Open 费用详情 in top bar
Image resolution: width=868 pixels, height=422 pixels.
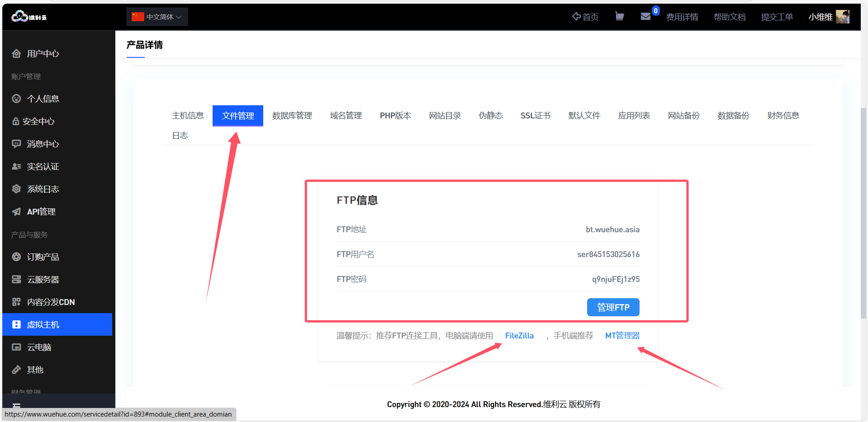[682, 17]
